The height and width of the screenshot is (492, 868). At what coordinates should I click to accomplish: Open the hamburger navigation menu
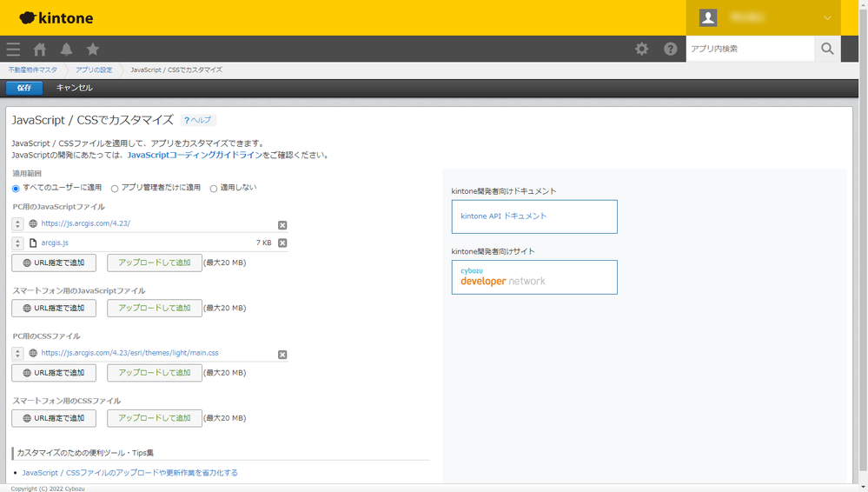click(13, 50)
